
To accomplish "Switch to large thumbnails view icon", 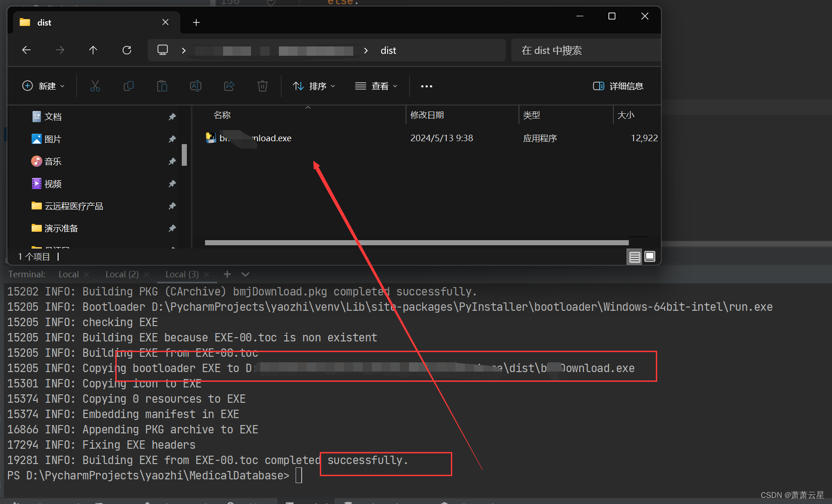I will click(650, 256).
